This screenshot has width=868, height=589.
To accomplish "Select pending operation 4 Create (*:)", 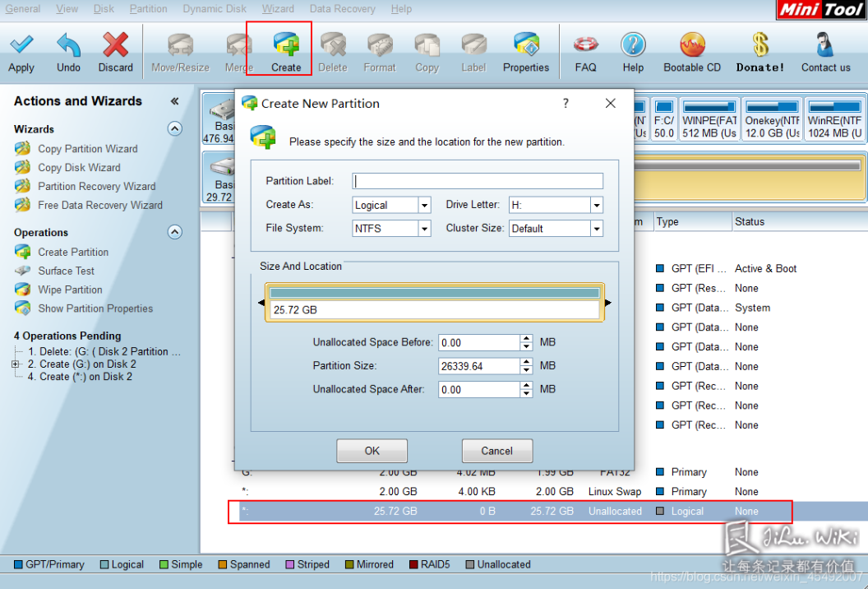I will (x=81, y=377).
